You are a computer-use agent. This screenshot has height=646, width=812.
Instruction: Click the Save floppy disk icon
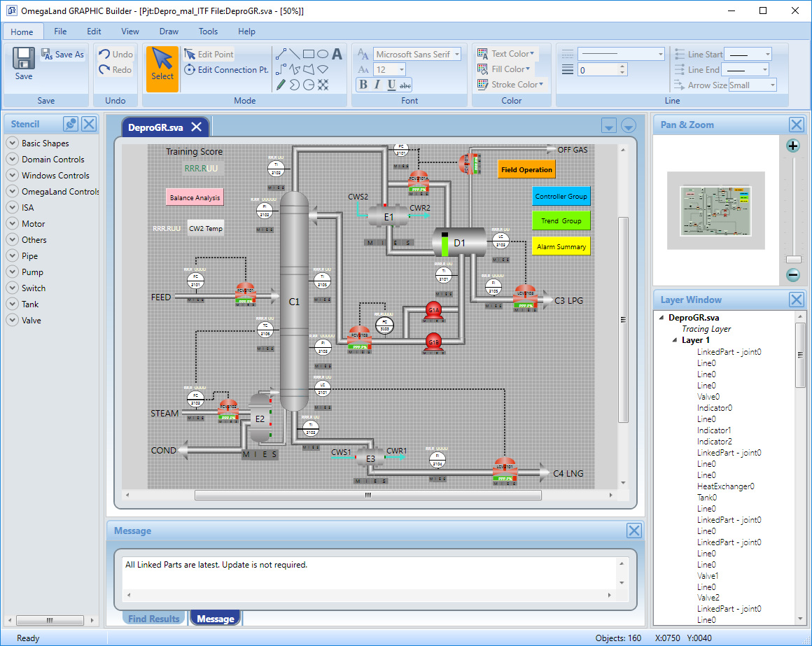click(24, 59)
